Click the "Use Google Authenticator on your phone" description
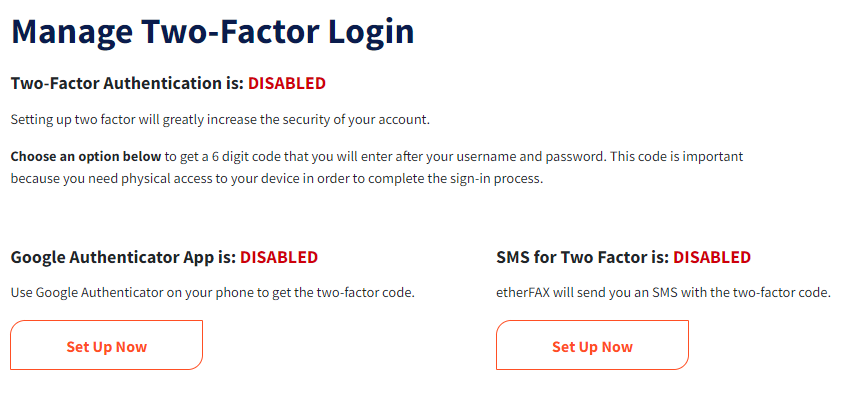 coord(213,293)
